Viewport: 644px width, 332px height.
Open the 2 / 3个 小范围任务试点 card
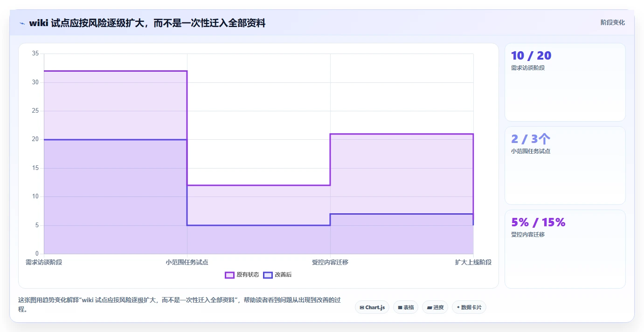point(565,165)
